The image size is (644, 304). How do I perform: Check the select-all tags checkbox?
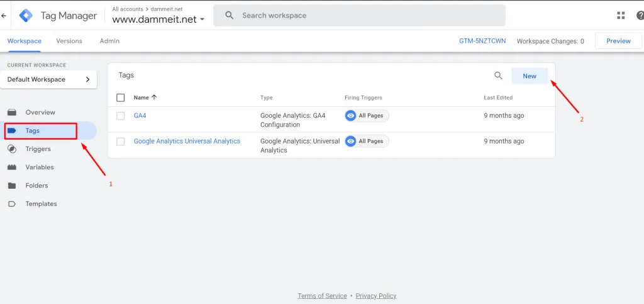120,98
